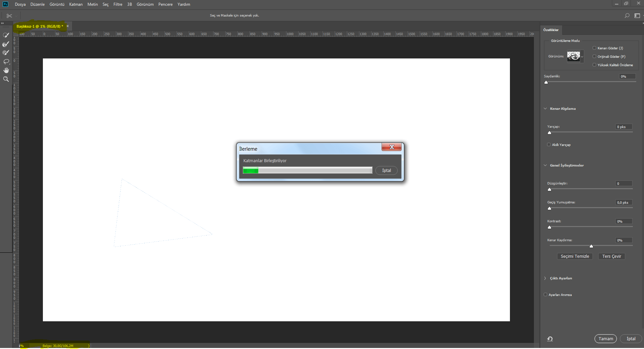Toggle Ayarları Anımsa checkbox
This screenshot has width=644, height=349.
tap(545, 295)
